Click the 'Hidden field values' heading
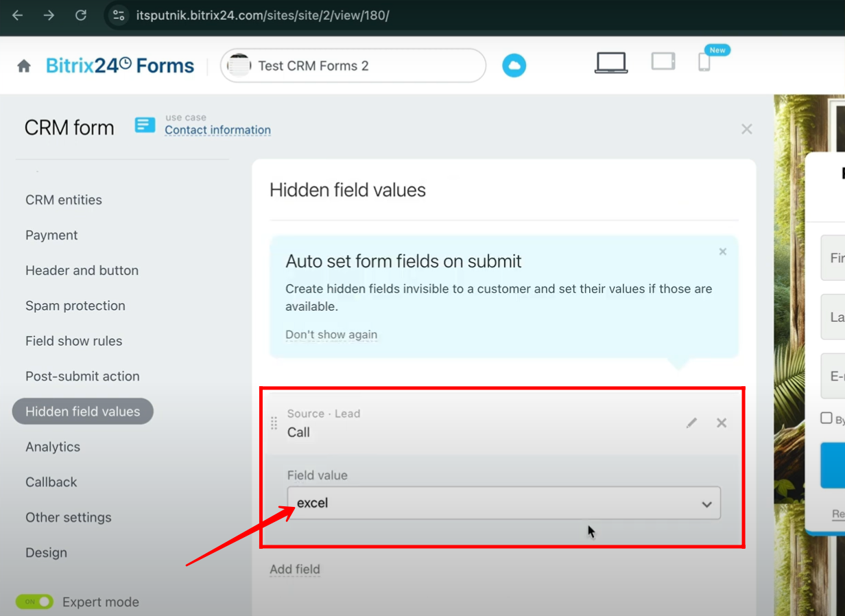The width and height of the screenshot is (845, 616). click(348, 190)
